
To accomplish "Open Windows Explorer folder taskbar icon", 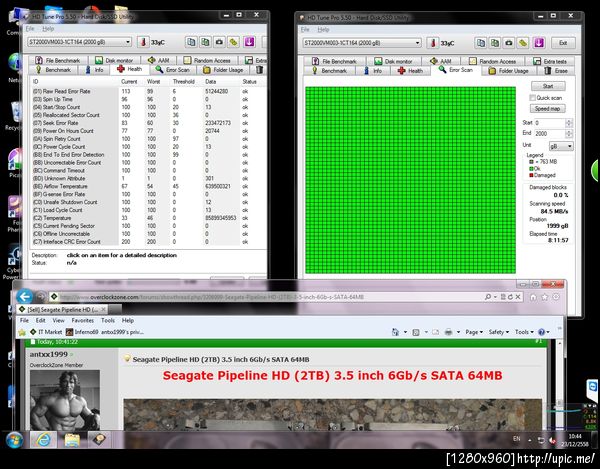I will 72,440.
